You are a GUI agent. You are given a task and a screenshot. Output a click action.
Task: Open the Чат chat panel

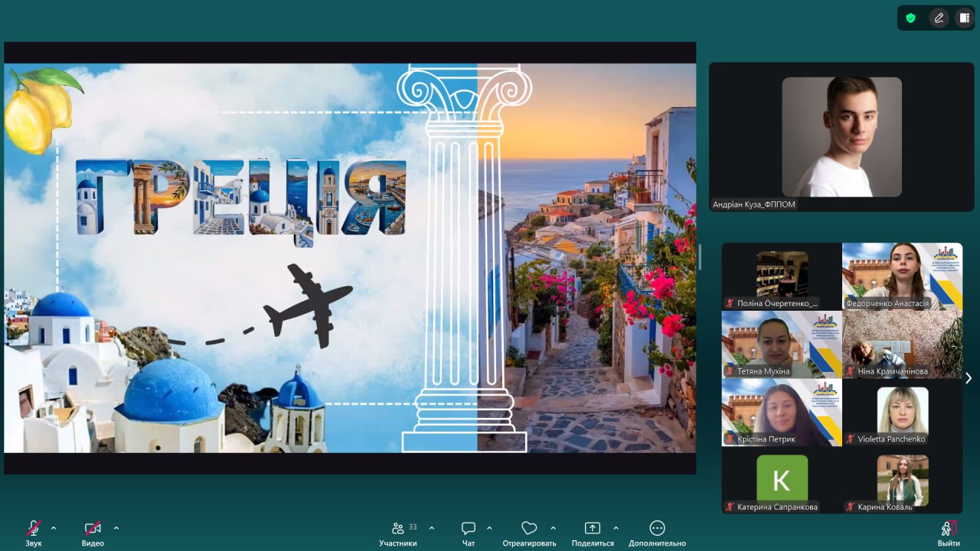coord(469,529)
